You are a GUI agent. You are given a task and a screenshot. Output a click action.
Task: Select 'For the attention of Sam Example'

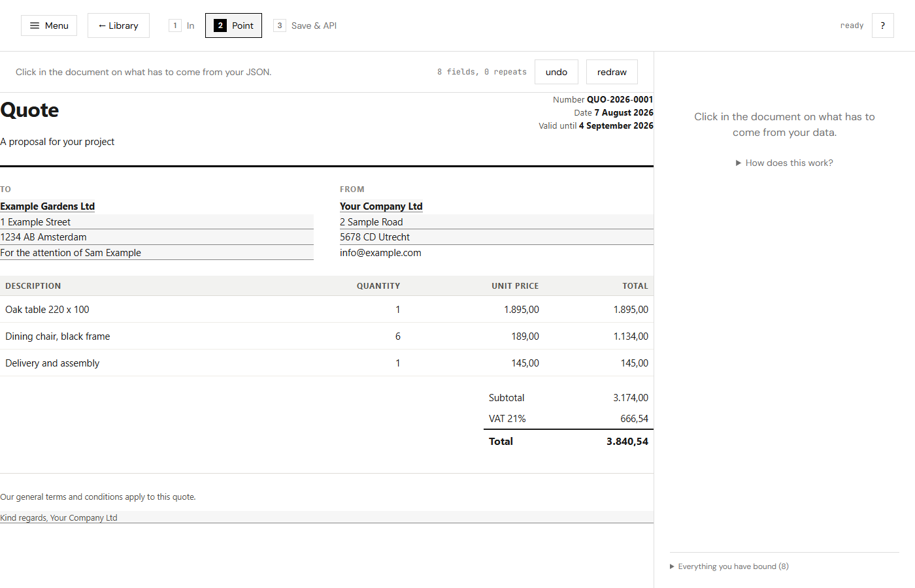[157, 253]
